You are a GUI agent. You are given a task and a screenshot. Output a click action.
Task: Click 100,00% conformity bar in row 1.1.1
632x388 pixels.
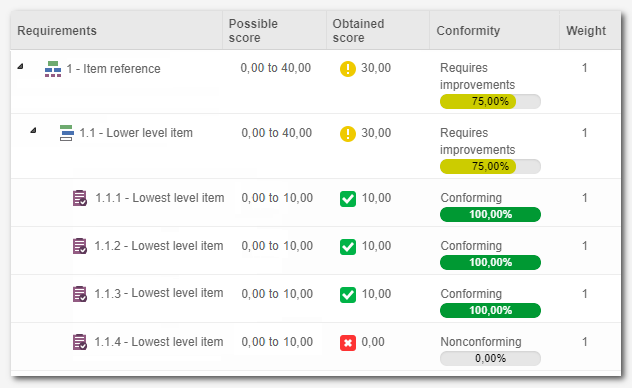(490, 214)
